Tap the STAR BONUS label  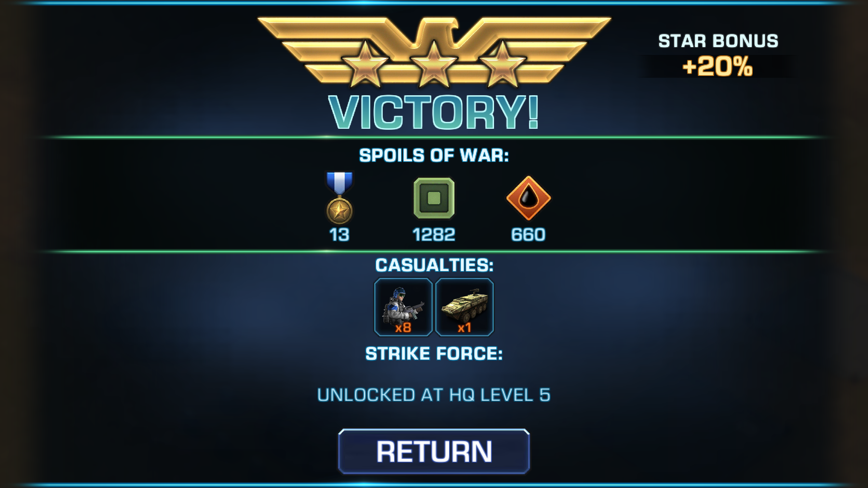tap(718, 41)
